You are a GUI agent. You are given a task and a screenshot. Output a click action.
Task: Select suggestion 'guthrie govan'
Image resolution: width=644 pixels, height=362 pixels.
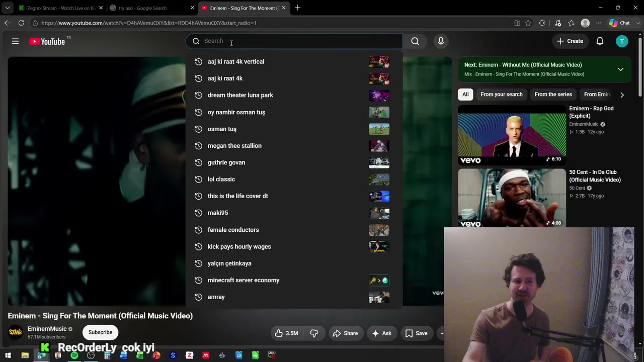294,162
